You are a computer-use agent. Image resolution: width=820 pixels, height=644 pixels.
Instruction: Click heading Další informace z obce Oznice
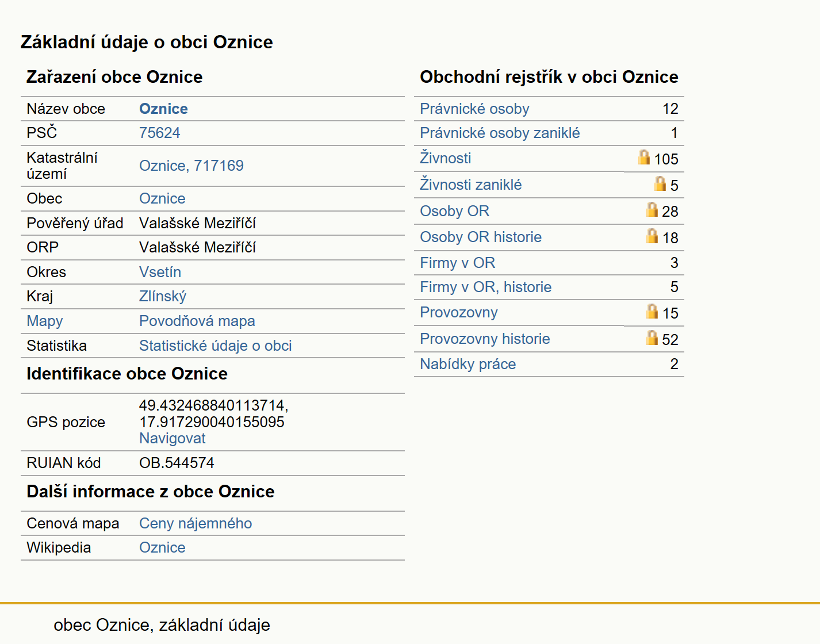[151, 492]
